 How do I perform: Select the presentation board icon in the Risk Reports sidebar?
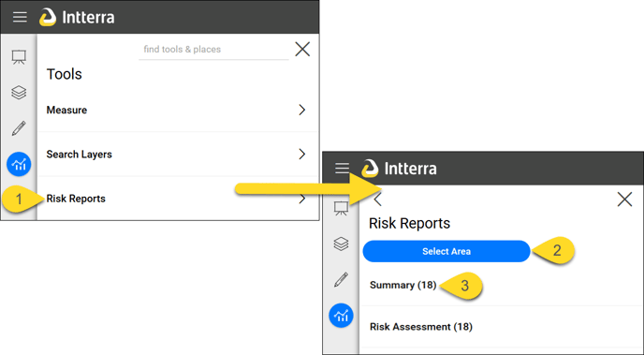(342, 208)
